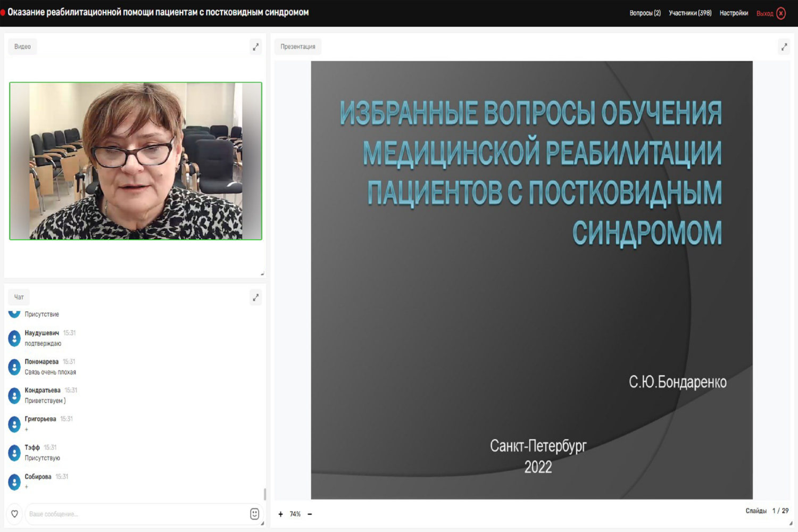798x532 pixels.
Task: Click the heart reaction icon in chat
Action: 14,514
